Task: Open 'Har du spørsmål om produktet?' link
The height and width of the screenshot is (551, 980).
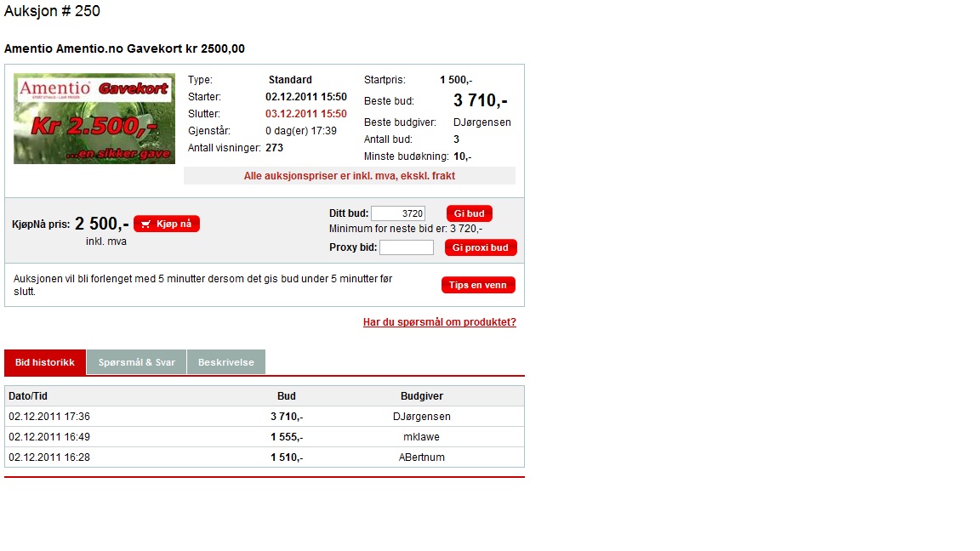Action: pyautogui.click(x=439, y=321)
